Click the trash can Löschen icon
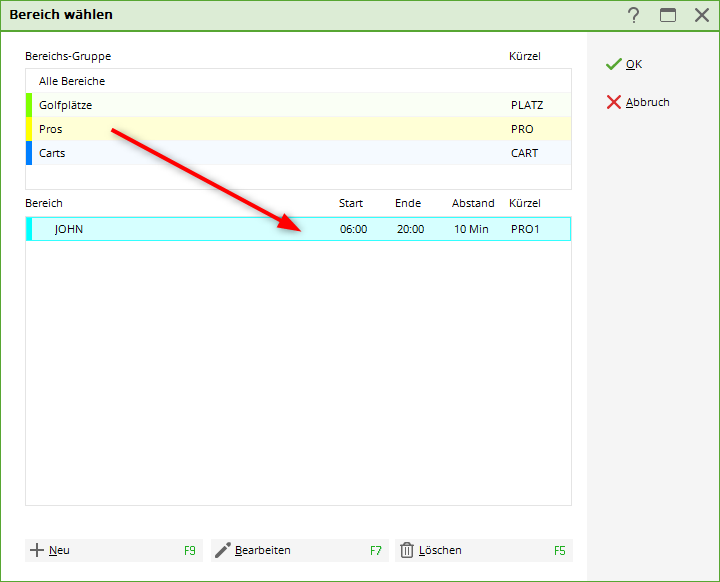Screen dimensions: 720x582 tap(407, 550)
